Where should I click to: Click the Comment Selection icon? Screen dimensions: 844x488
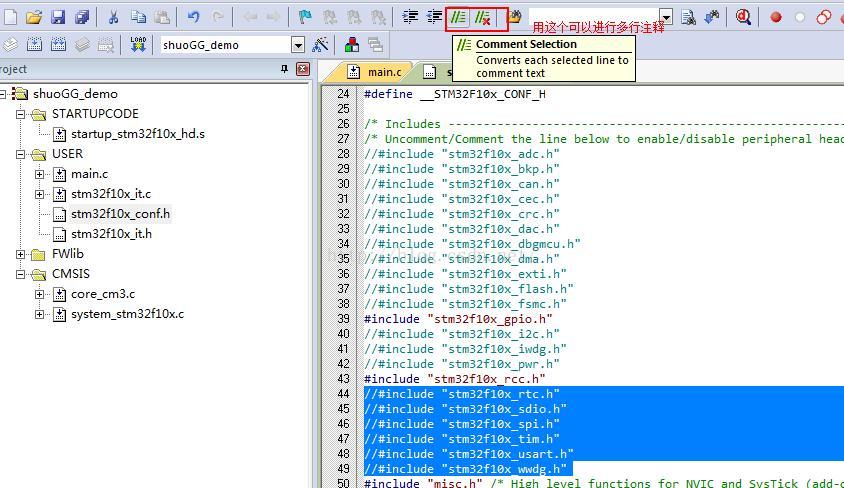point(461,17)
